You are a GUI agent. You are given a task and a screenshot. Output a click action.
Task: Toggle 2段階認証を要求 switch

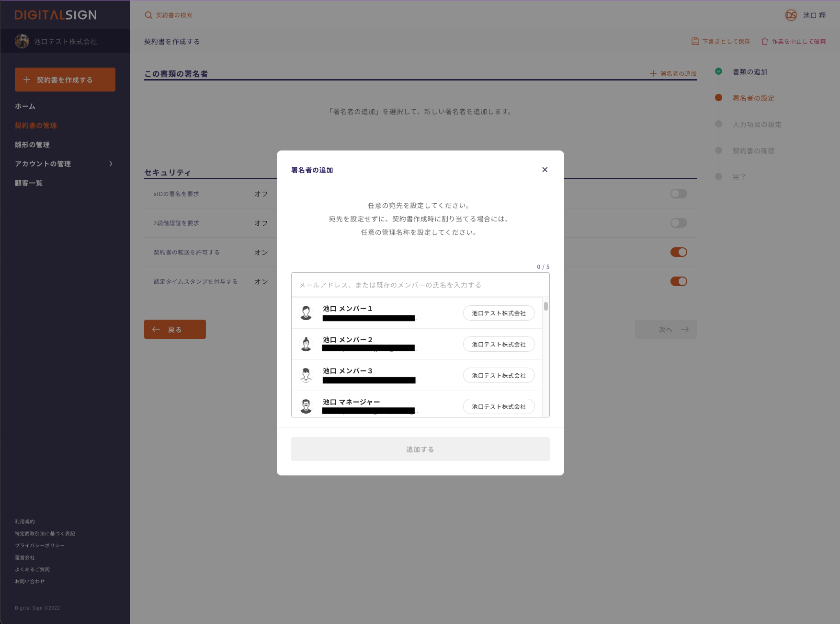(x=679, y=223)
